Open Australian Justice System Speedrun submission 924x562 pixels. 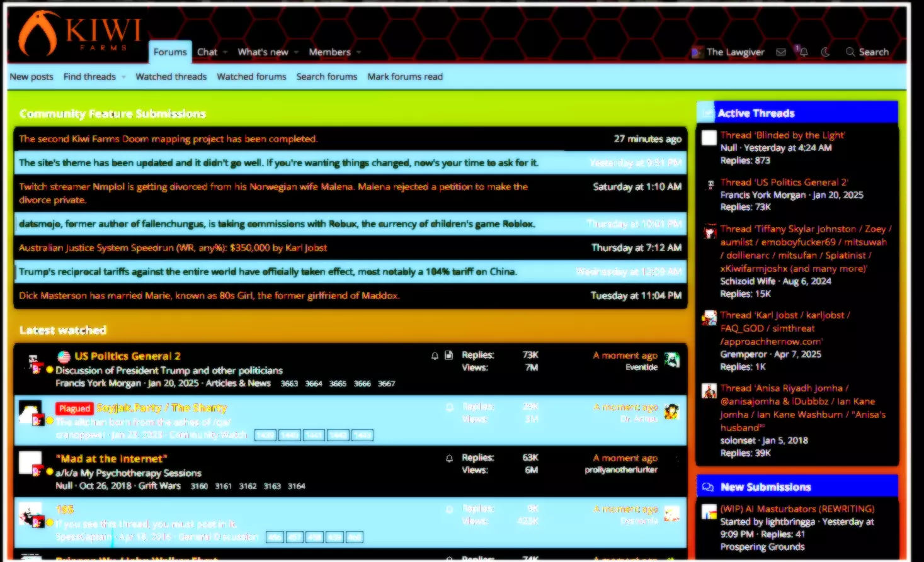pyautogui.click(x=173, y=248)
